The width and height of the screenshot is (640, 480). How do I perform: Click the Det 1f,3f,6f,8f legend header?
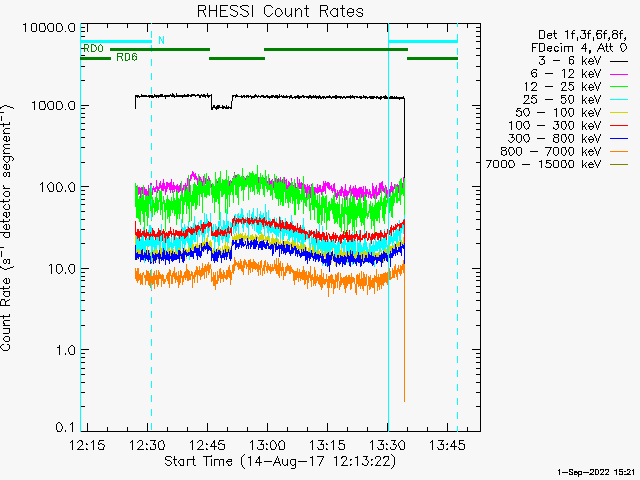(x=582, y=35)
